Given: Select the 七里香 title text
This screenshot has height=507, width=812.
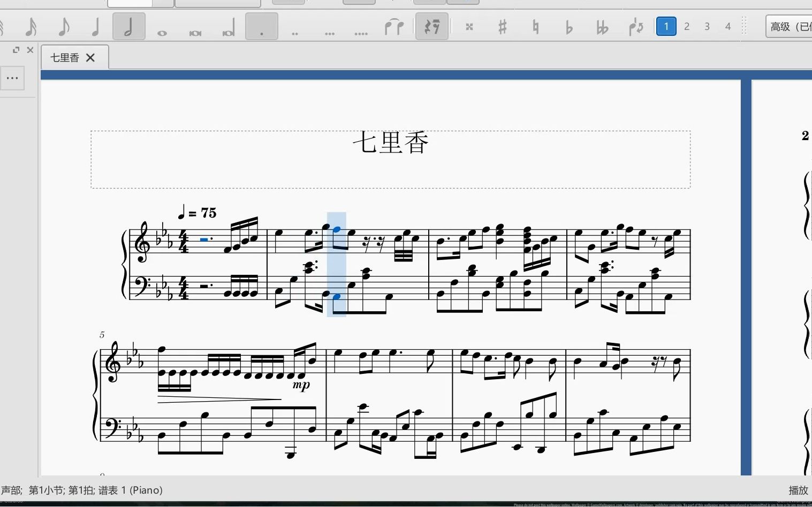Looking at the screenshot, I should click(391, 143).
